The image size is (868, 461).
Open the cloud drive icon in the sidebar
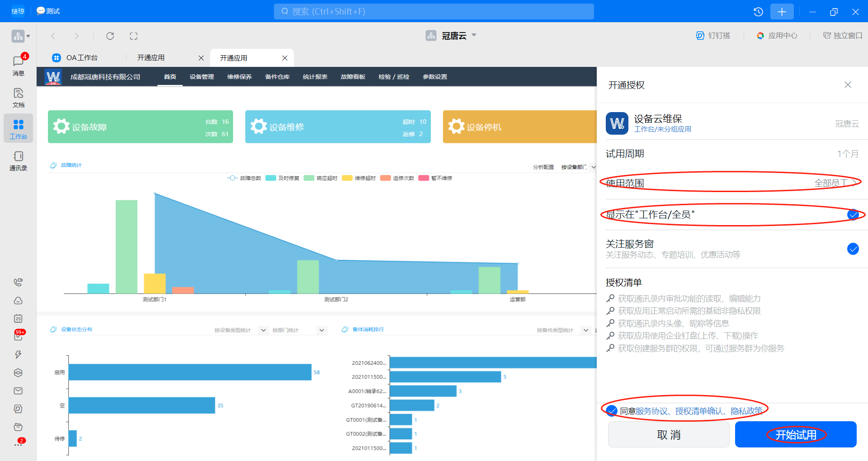[18, 301]
